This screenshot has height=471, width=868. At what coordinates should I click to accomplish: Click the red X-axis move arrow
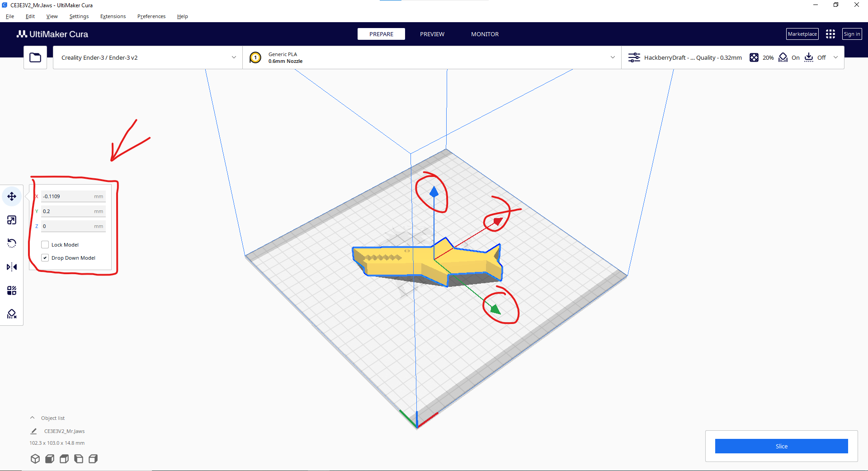(498, 221)
